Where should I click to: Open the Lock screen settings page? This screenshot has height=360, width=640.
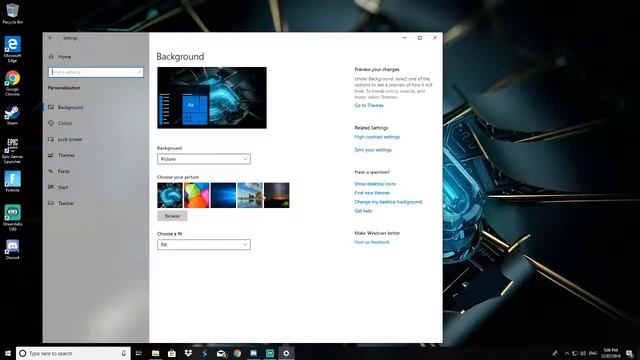pos(65,139)
